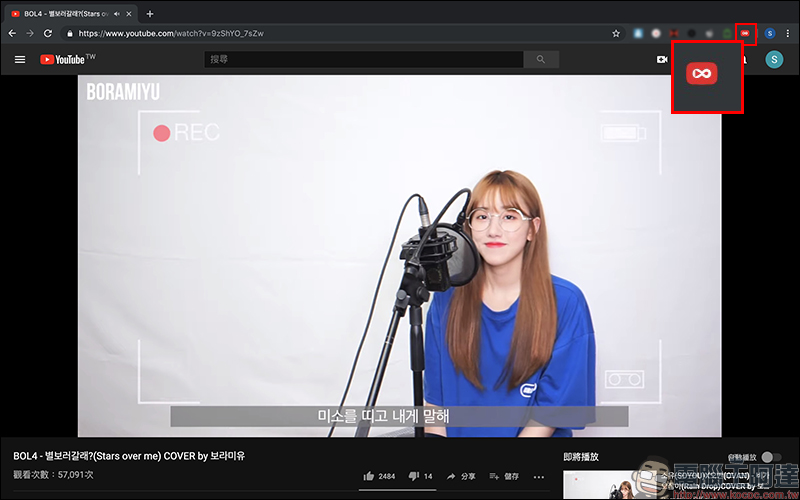Screen dimensions: 800x500
Task: Open the YouTube account avatar S
Action: [774, 60]
